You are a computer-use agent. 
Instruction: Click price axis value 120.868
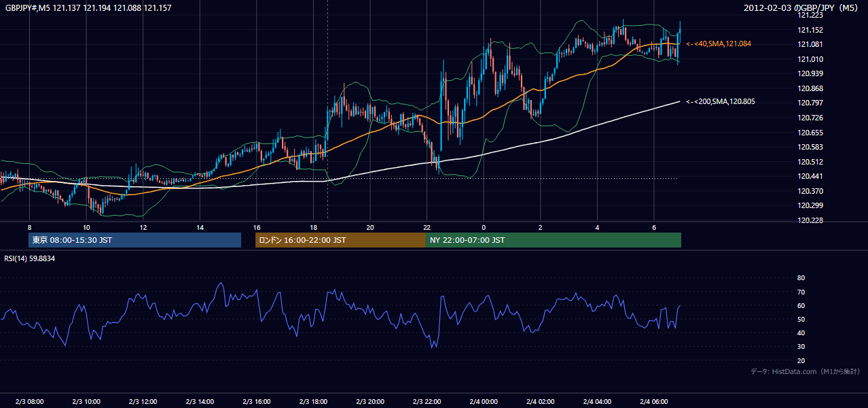coord(810,88)
